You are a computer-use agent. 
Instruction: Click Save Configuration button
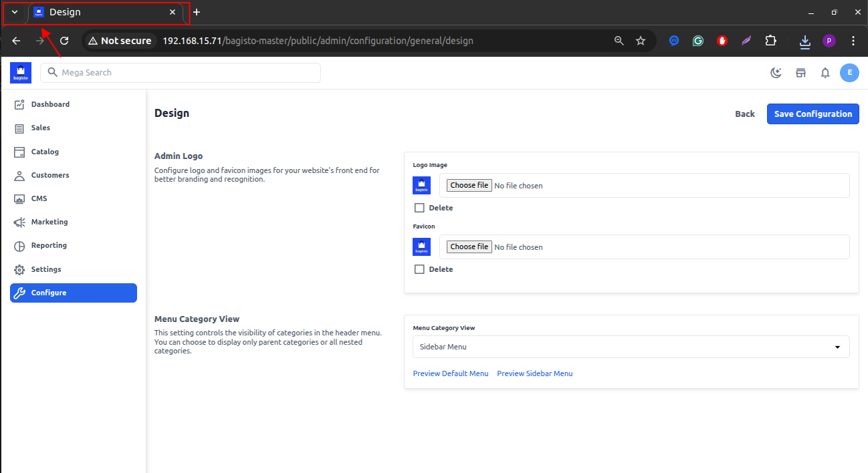tap(812, 114)
